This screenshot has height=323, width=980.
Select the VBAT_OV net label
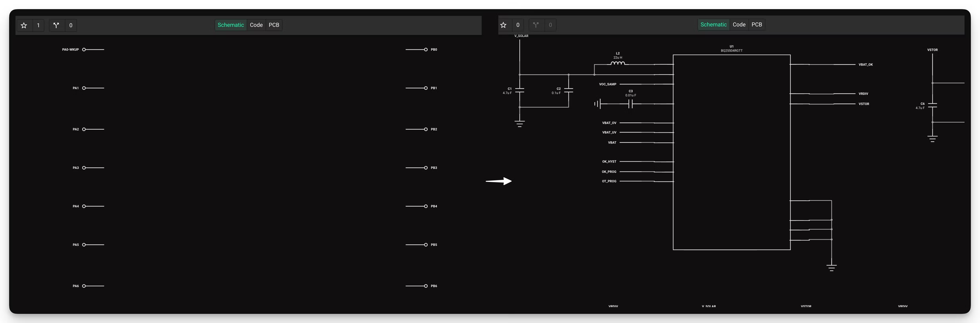[609, 123]
